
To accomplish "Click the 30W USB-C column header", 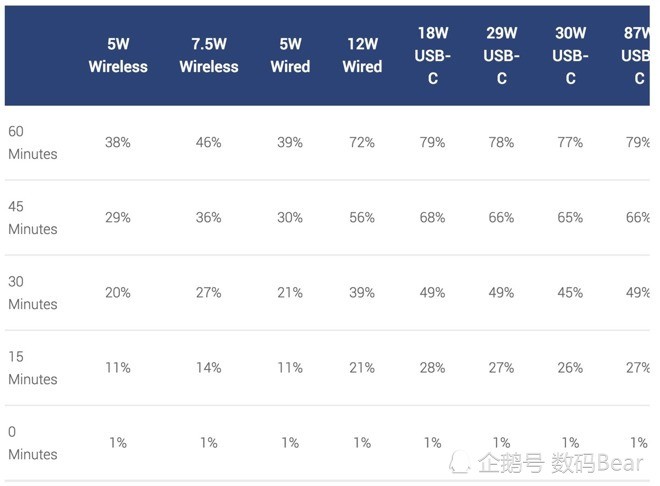I will click(570, 56).
